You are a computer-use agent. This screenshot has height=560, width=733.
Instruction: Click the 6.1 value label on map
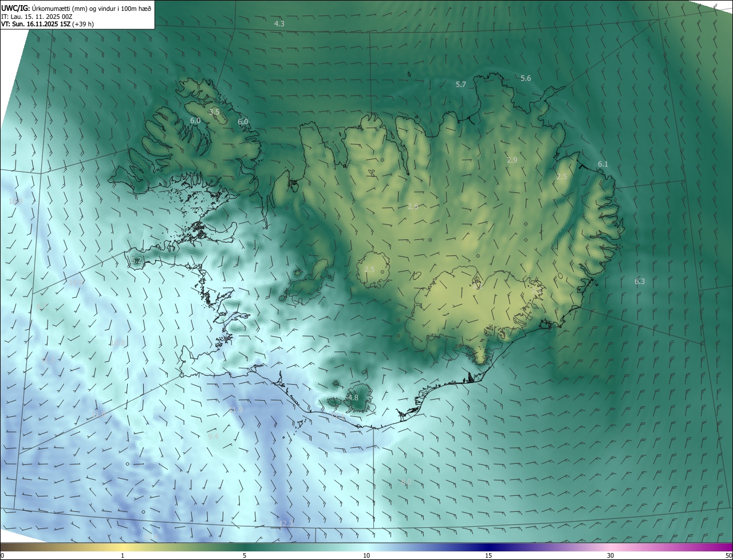coord(603,164)
